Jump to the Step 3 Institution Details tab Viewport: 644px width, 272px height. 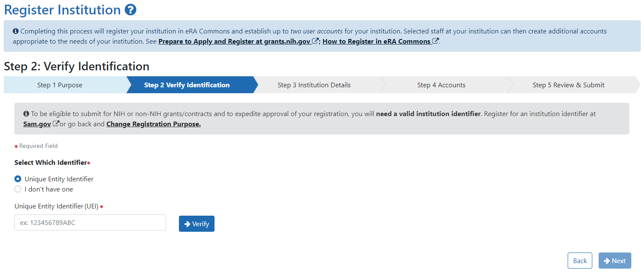click(x=314, y=85)
